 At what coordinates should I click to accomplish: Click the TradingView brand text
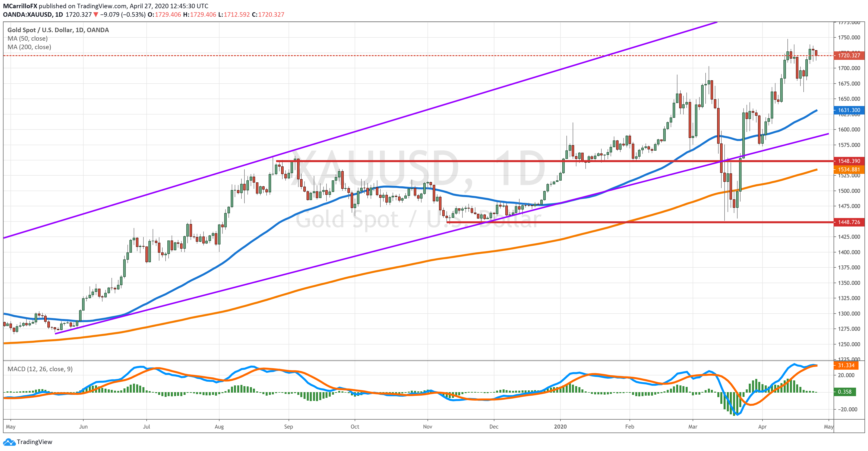click(34, 442)
